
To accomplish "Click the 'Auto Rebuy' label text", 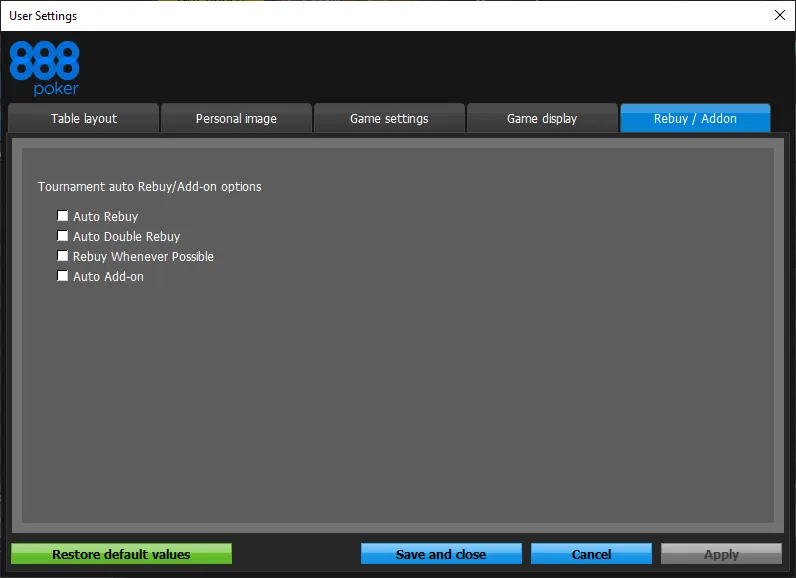I will click(x=105, y=216).
